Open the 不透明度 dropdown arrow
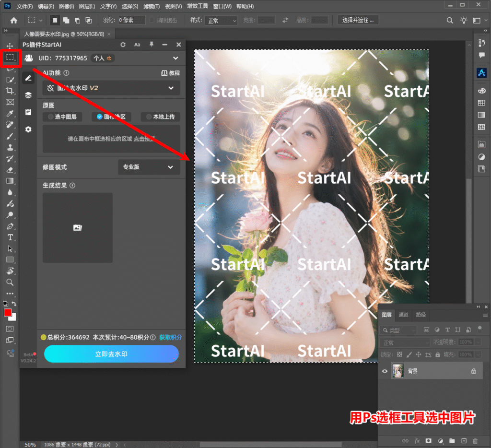This screenshot has width=491, height=448. pos(478,342)
